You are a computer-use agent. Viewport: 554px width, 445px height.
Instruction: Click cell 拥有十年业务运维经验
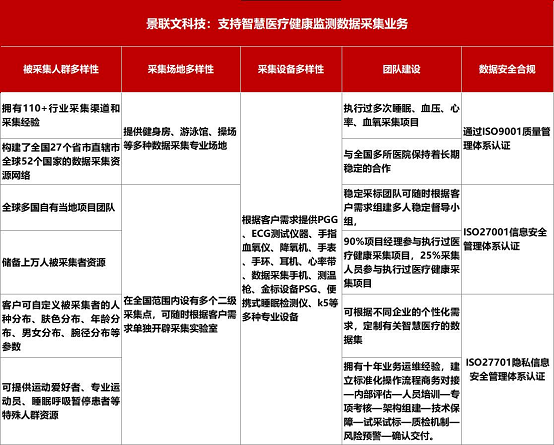[402, 401]
